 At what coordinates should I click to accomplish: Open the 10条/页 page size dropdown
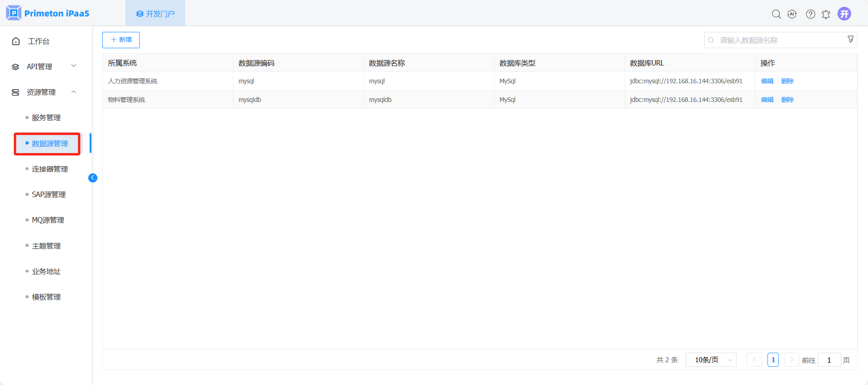click(711, 360)
